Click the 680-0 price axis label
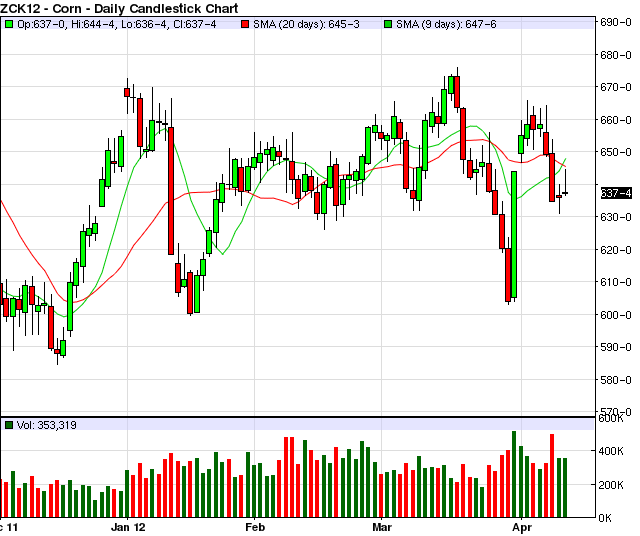This screenshot has width=640, height=536. pos(616,55)
